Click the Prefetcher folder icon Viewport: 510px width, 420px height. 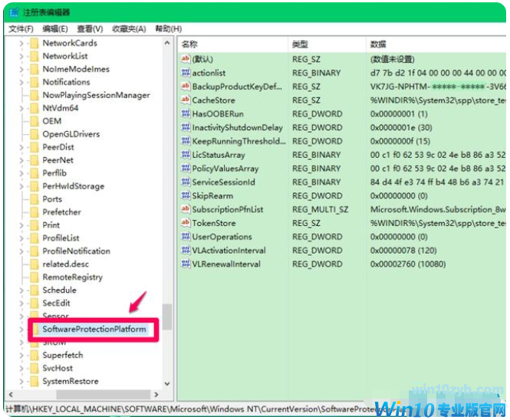35,212
